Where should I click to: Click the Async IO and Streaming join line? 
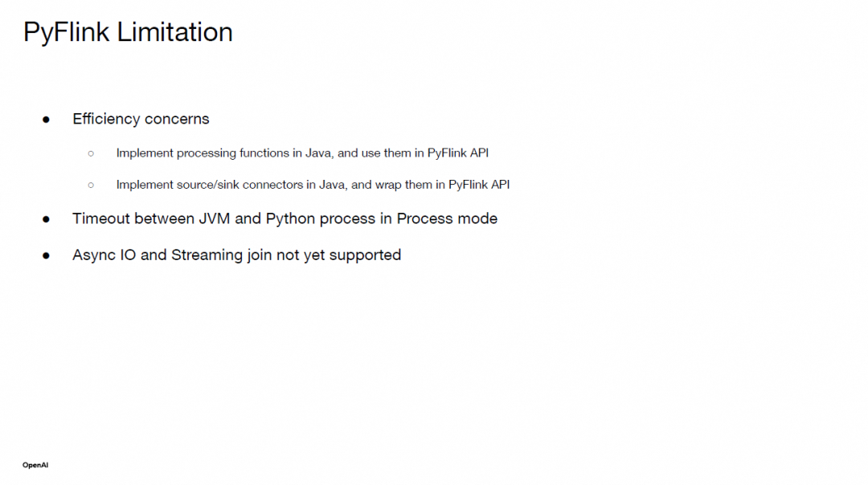pos(236,255)
